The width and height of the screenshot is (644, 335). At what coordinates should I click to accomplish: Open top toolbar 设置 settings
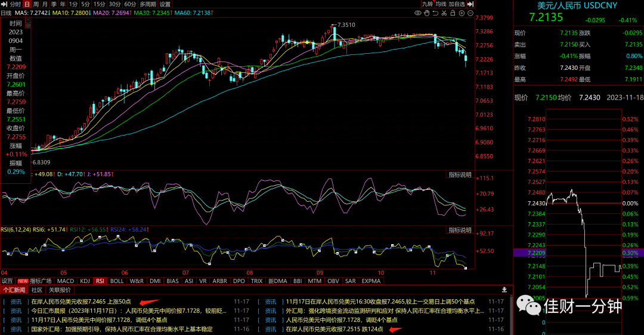[x=165, y=4]
